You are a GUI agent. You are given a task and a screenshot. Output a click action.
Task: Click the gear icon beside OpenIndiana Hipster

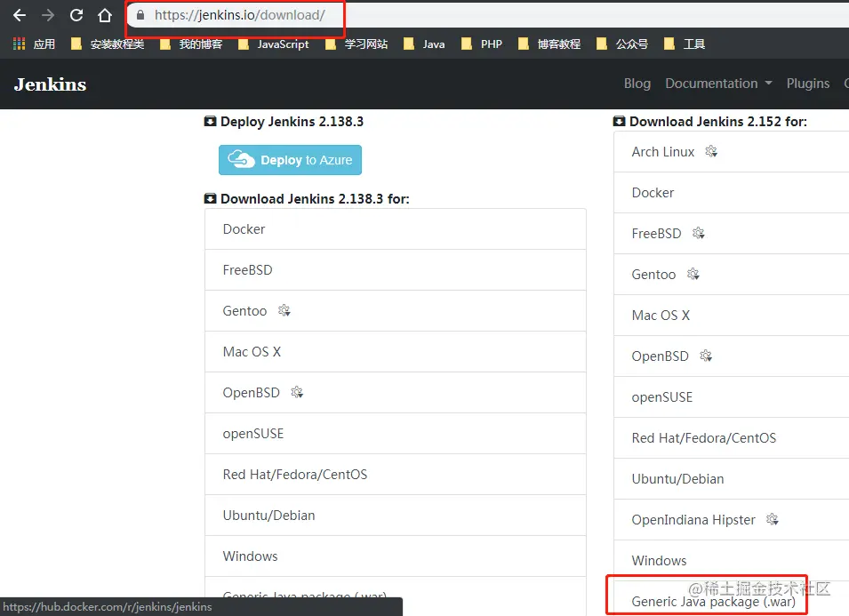tap(773, 520)
